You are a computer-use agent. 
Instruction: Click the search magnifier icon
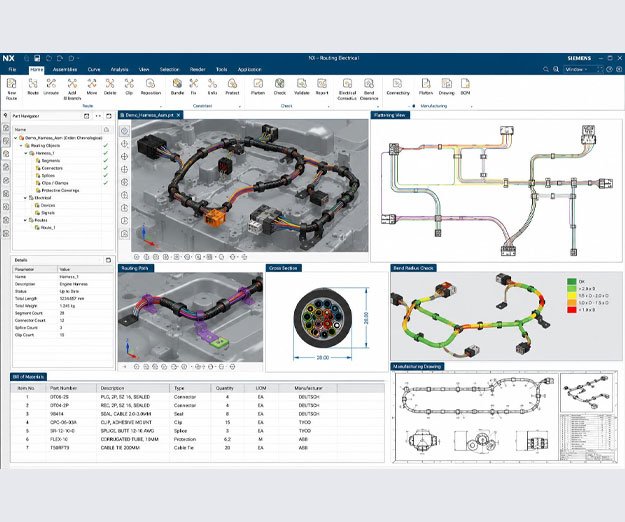pyautogui.click(x=546, y=69)
